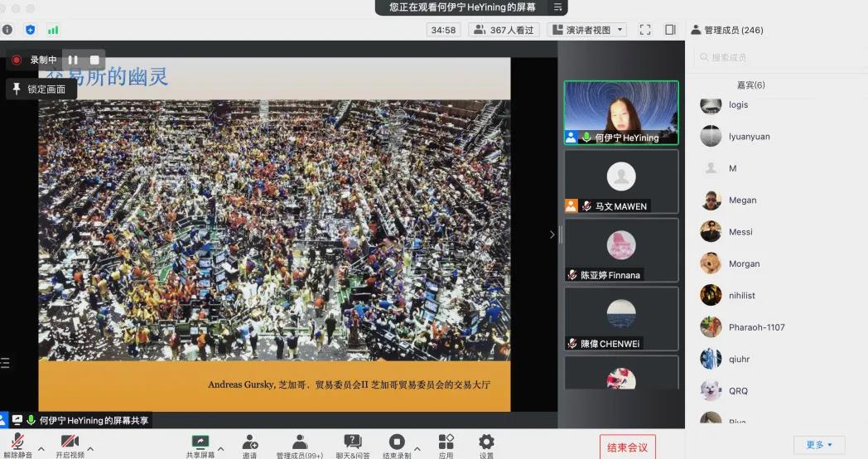The height and width of the screenshot is (459, 868).
Task: Open chat and Q&A panel
Action: click(353, 442)
